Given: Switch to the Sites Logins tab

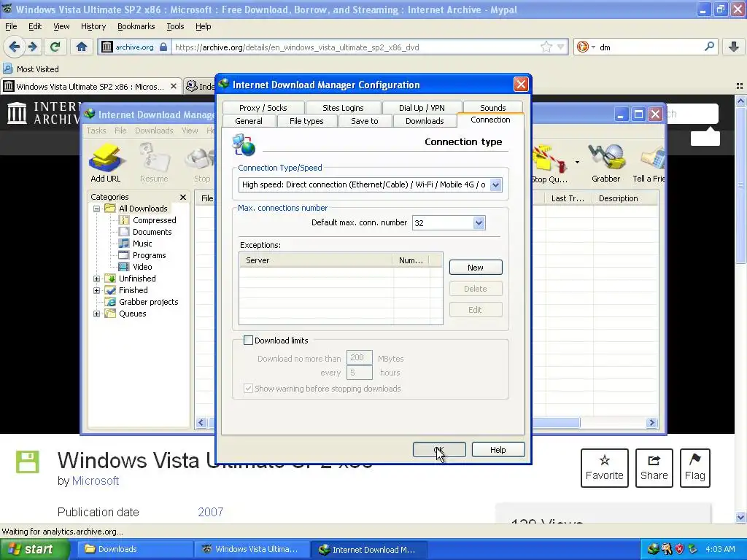Looking at the screenshot, I should [x=343, y=108].
